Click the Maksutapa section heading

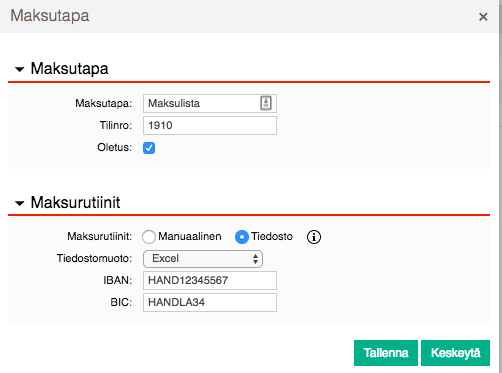coord(69,69)
